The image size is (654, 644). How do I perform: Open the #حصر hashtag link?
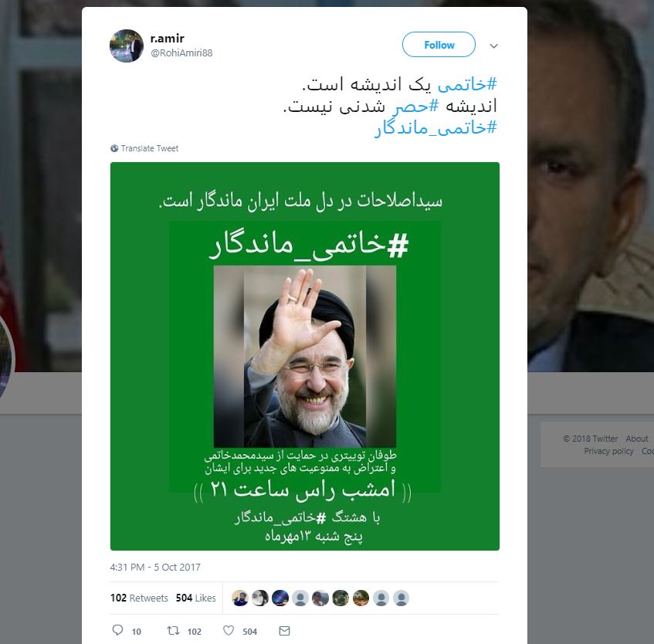click(415, 106)
